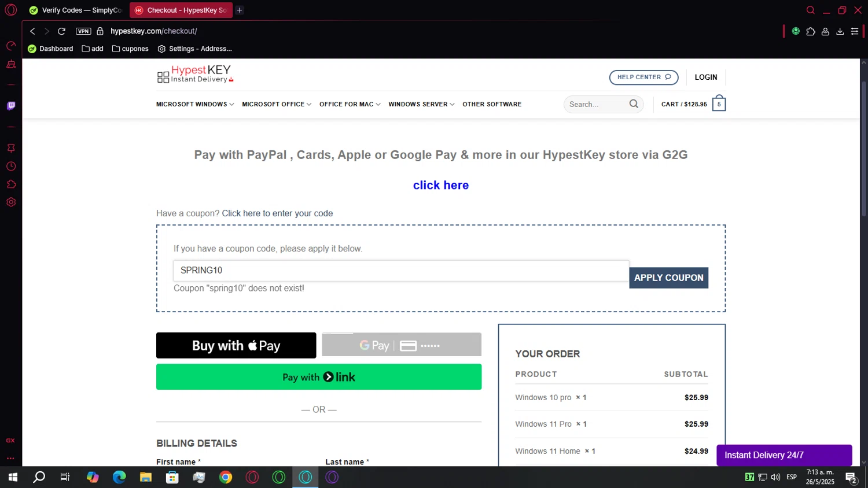The image size is (868, 488).
Task: Open profile account icon in toolbar
Action: 825,31
